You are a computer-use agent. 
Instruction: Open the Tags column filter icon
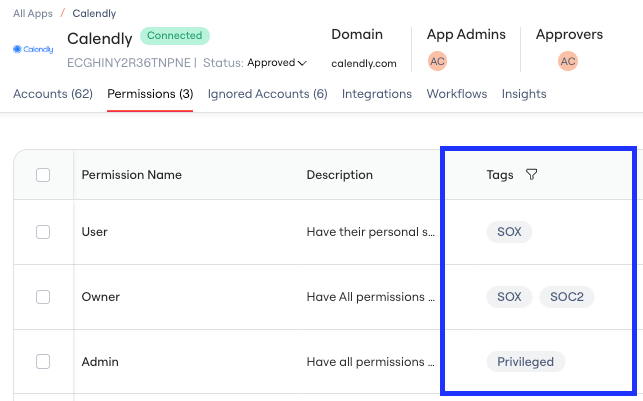pos(531,175)
